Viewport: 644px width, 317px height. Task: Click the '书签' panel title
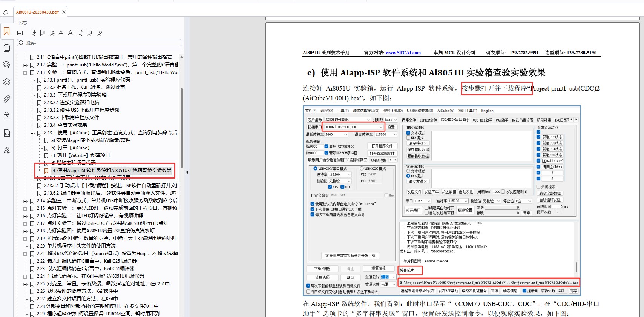pos(22,23)
